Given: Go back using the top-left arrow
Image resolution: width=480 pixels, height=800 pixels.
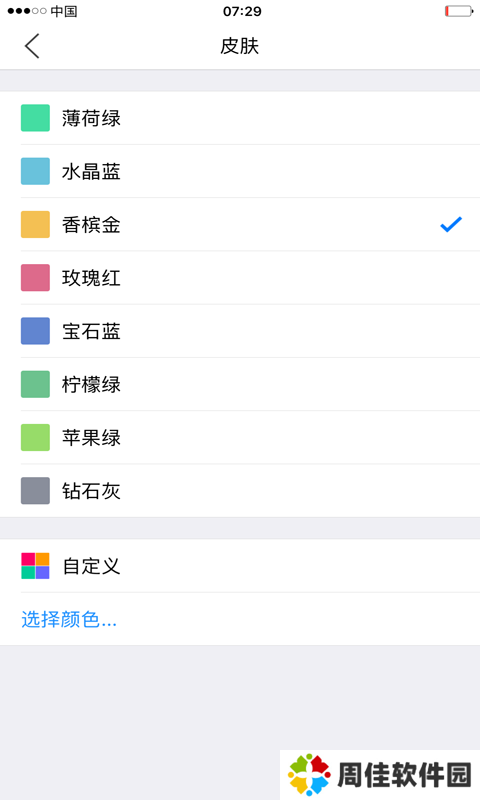Looking at the screenshot, I should (x=32, y=46).
